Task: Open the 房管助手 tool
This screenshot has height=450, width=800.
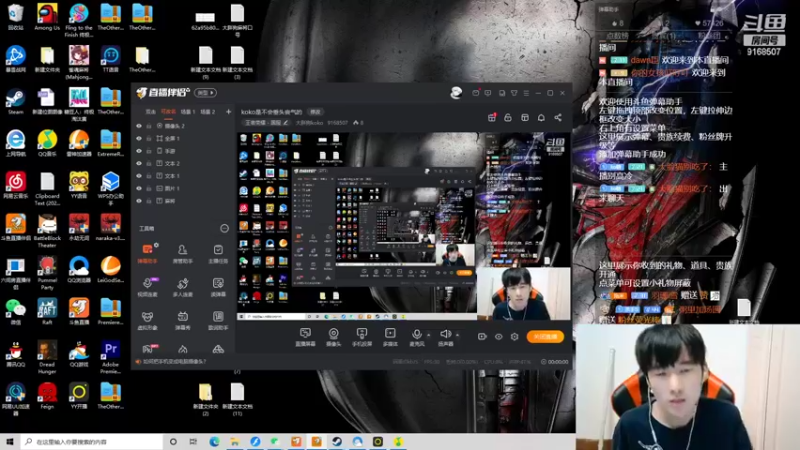Action: (183, 253)
